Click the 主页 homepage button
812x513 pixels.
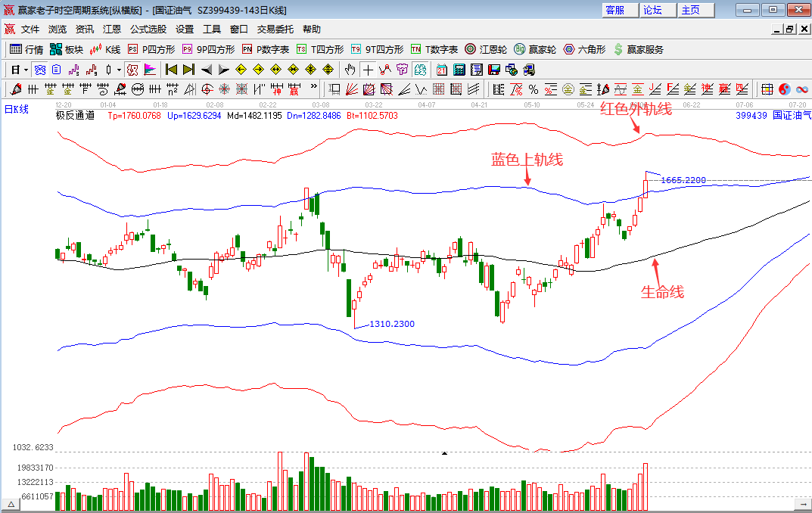tap(696, 10)
